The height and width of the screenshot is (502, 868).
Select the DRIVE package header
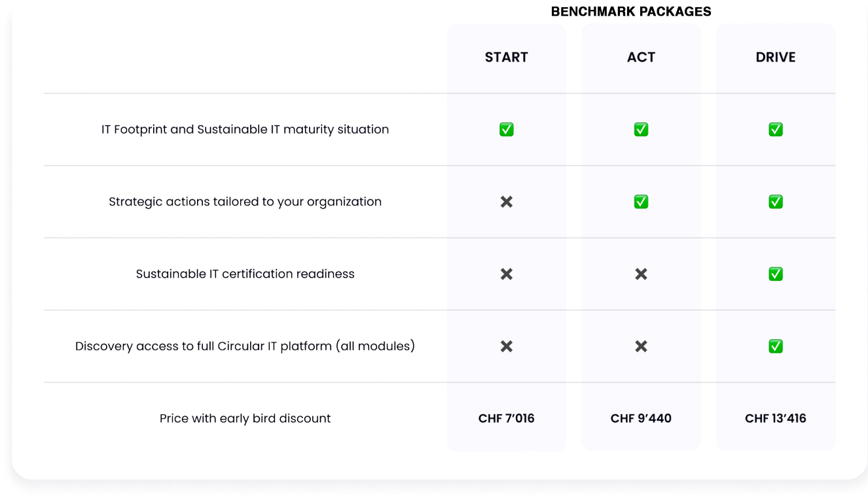coord(776,58)
